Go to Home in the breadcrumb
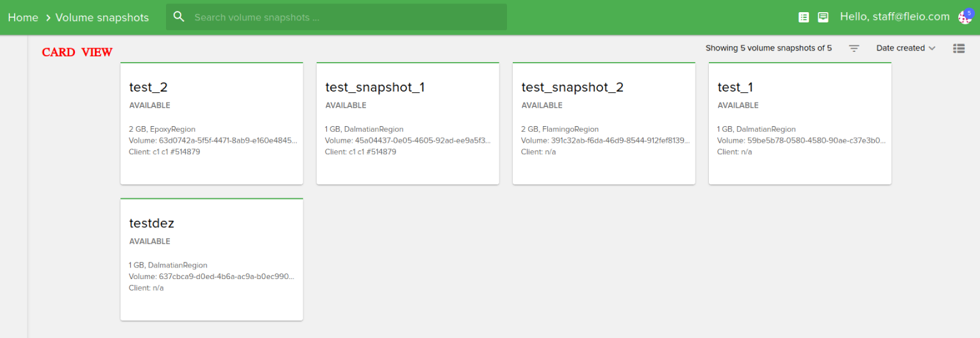Image resolution: width=980 pixels, height=338 pixels. click(x=23, y=18)
